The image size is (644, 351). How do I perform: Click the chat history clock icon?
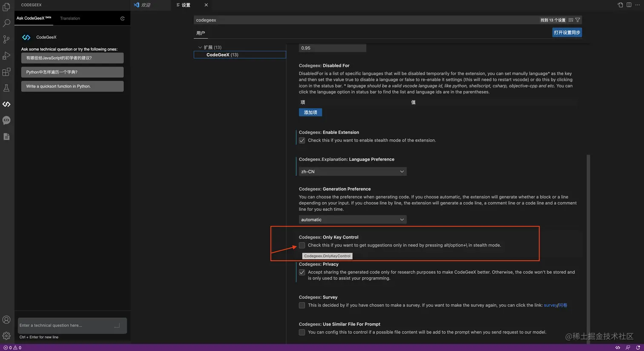pos(123,18)
